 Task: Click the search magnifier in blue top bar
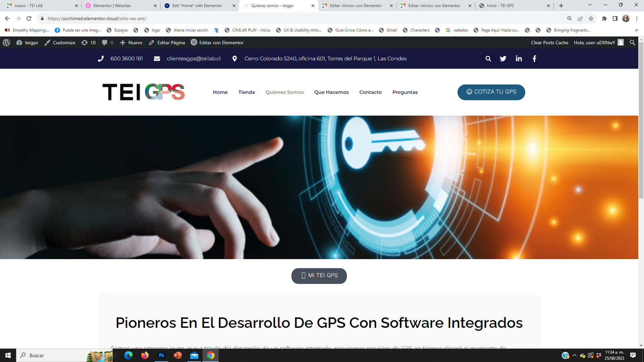488,59
